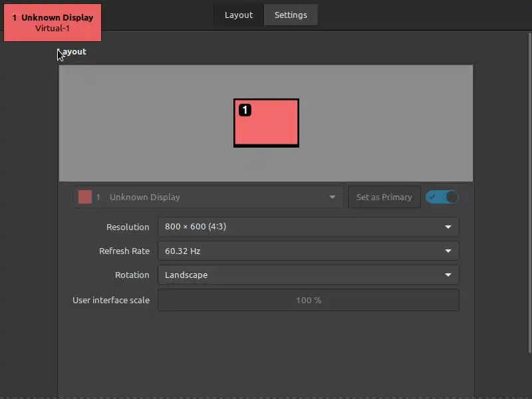Click the red Unknown Display Virtual-1 overlay label
Viewport: 532px width, 399px height.
click(x=53, y=23)
